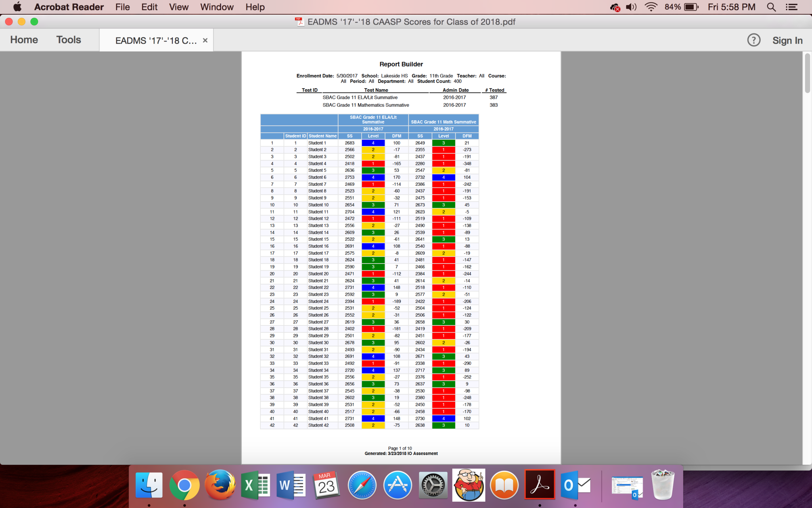Open the Window menu
This screenshot has width=812, height=508.
(216, 7)
